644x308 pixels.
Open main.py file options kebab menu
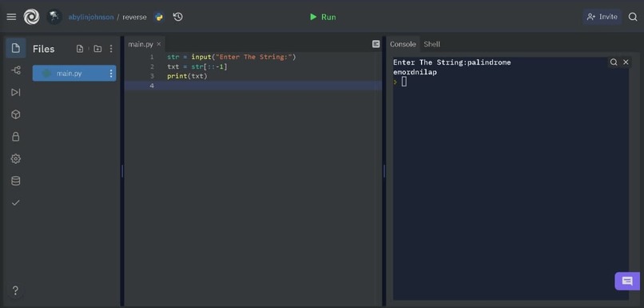111,74
